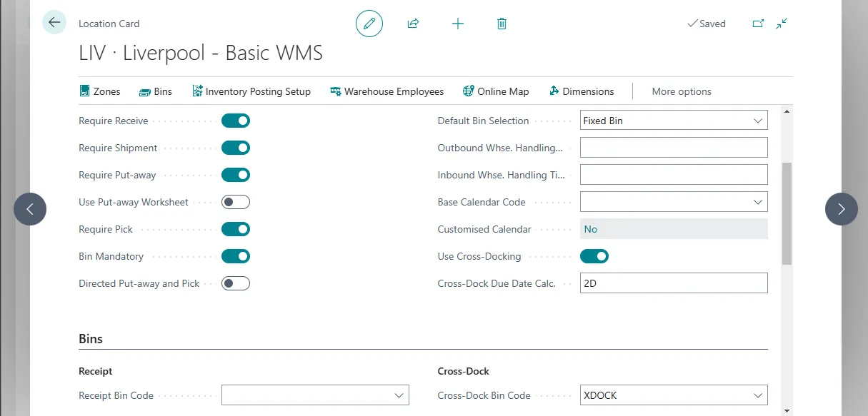868x416 pixels.
Task: Delete the location with trash icon
Action: coord(502,24)
